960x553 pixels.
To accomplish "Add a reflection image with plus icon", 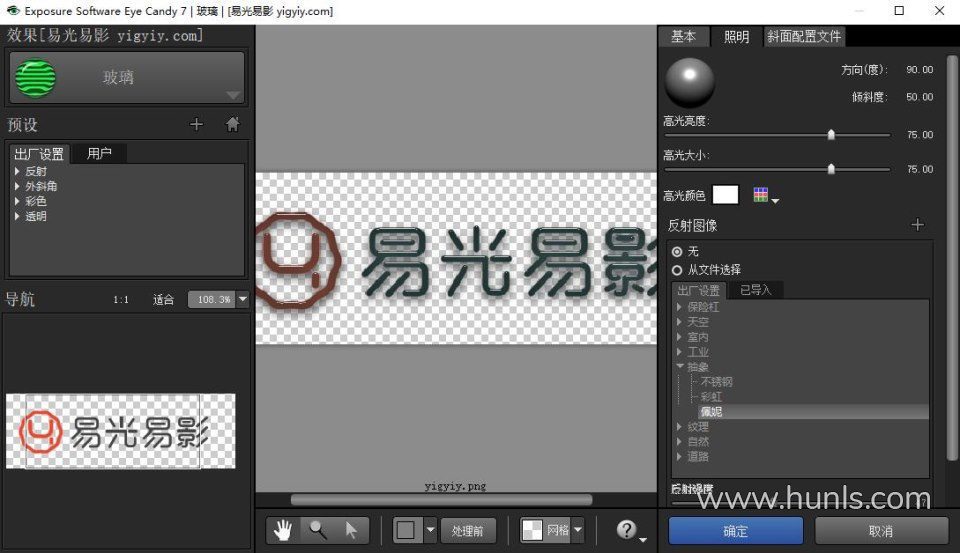I will [917, 225].
